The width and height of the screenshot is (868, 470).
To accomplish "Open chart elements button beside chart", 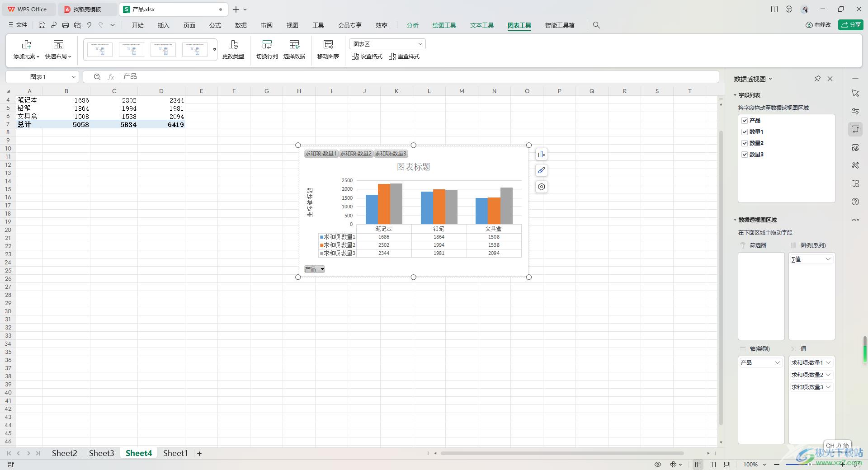I will 542,155.
